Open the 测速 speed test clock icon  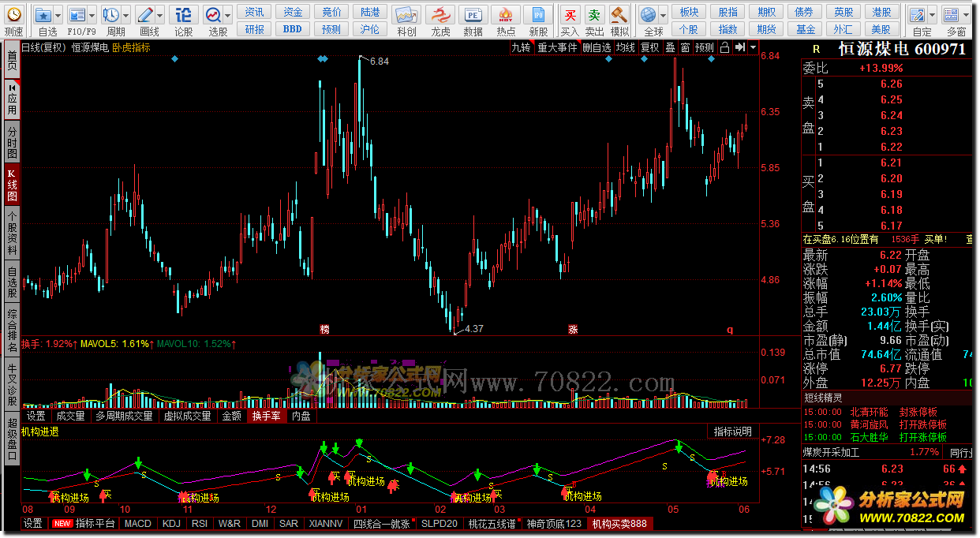pos(13,15)
